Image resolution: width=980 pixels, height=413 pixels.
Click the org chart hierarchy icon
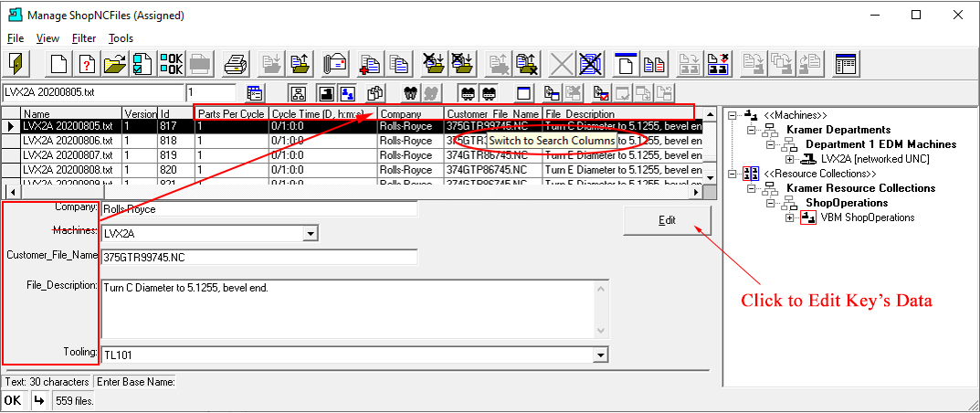point(298,93)
